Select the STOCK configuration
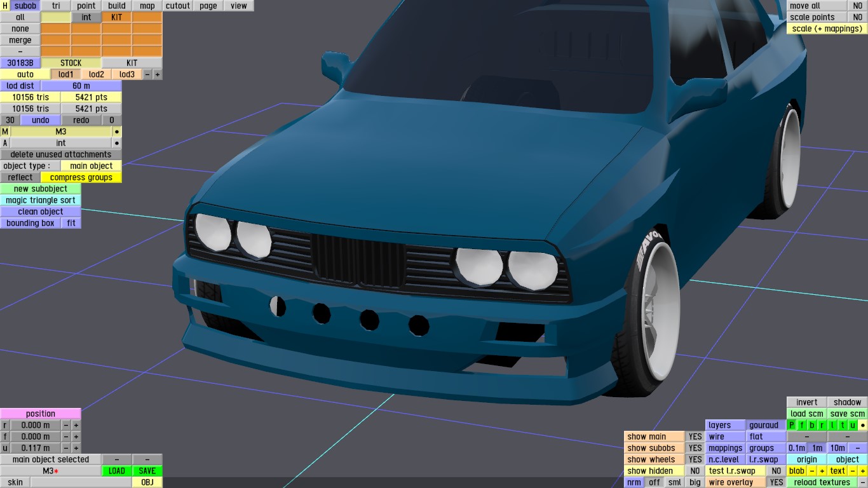This screenshot has width=868, height=488. (x=71, y=63)
